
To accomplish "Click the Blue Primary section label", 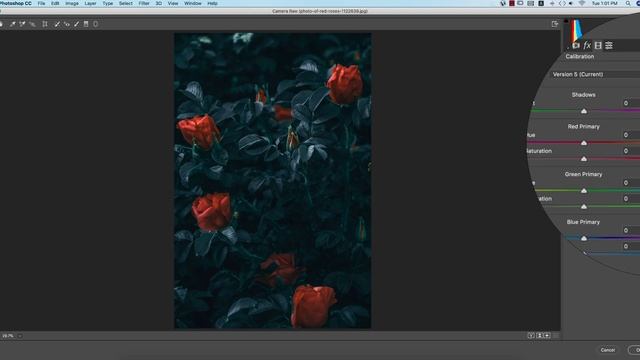I will coord(583,222).
